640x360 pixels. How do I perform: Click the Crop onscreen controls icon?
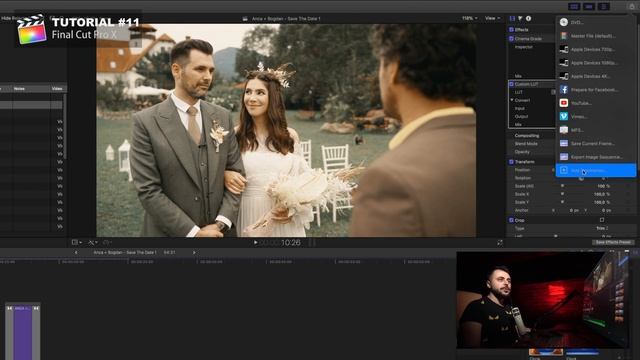pos(602,220)
